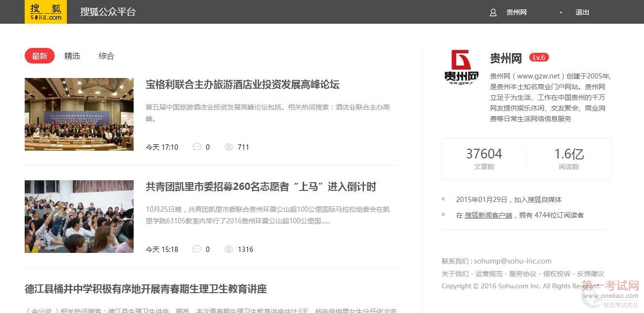The width and height of the screenshot is (644, 313).
Task: Click the 今天 15:18 timestamp
Action: pos(162,249)
